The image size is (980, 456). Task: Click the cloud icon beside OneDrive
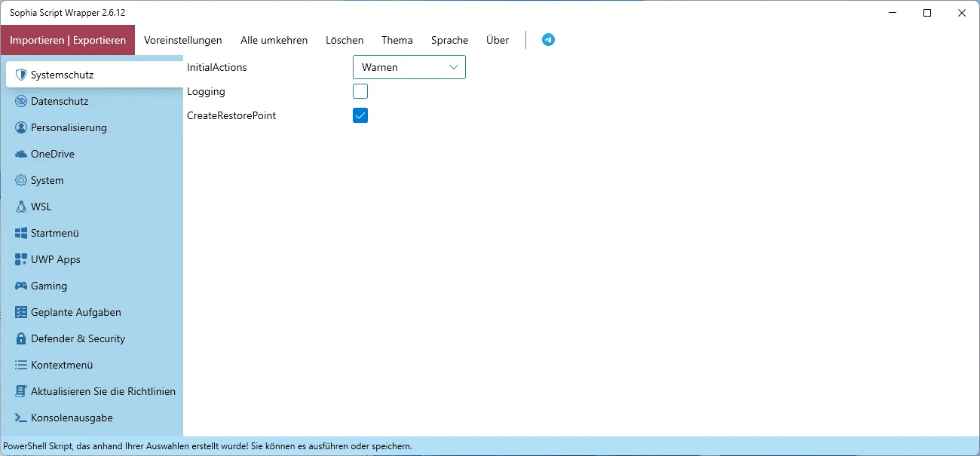click(x=21, y=154)
